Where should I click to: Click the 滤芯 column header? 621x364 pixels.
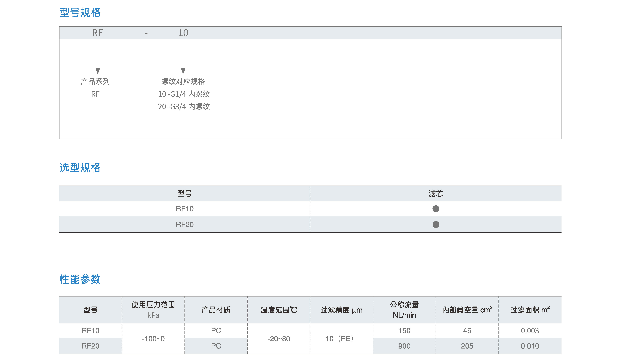pos(436,193)
